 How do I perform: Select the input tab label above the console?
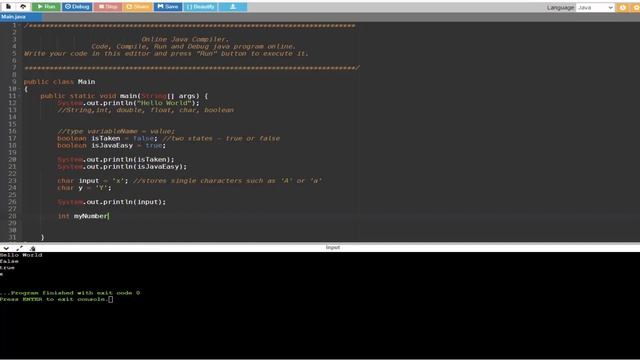[333, 247]
